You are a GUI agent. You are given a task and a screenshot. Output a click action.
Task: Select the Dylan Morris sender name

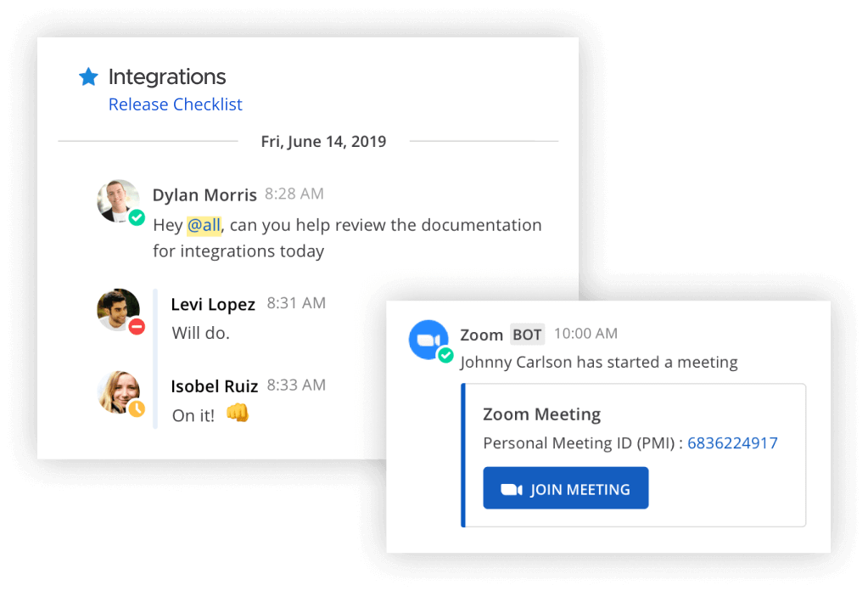pos(204,195)
